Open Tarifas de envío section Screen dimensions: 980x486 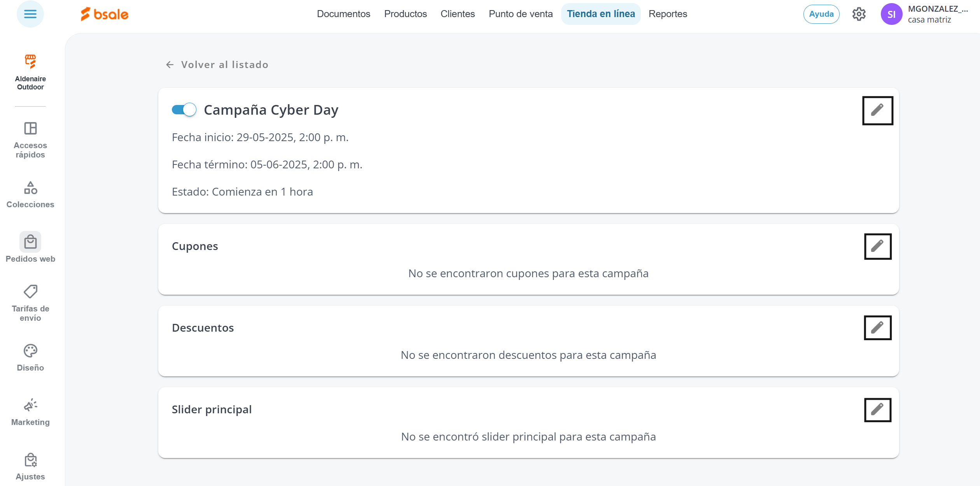30,303
